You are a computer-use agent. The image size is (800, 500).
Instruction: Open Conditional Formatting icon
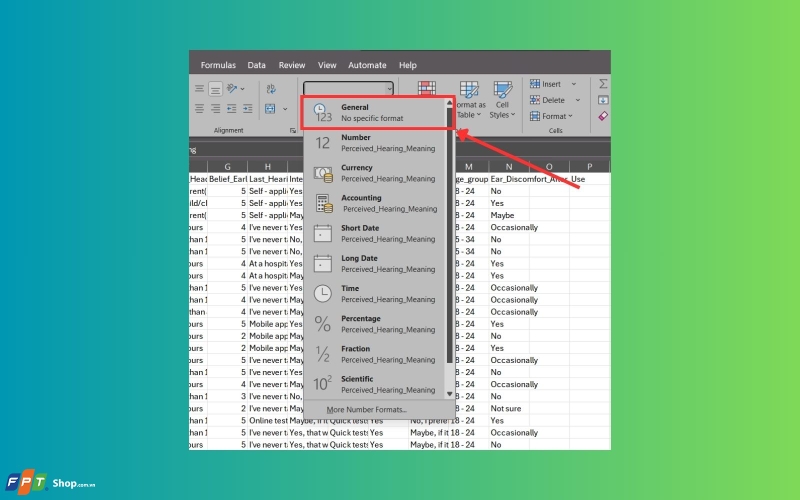coord(427,88)
